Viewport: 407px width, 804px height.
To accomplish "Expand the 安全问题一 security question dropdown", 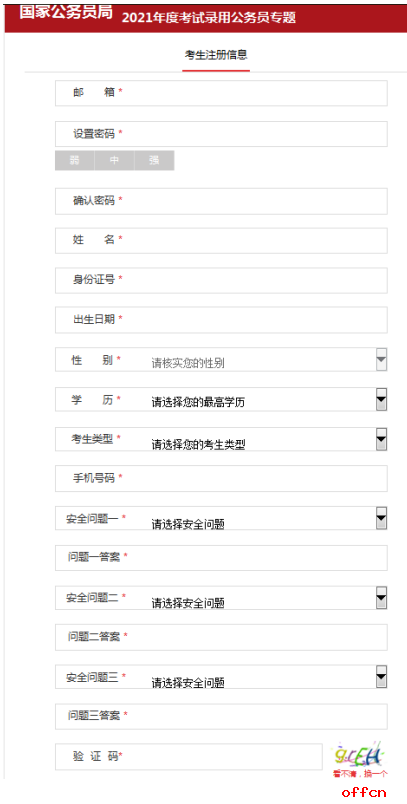I will click(381, 518).
